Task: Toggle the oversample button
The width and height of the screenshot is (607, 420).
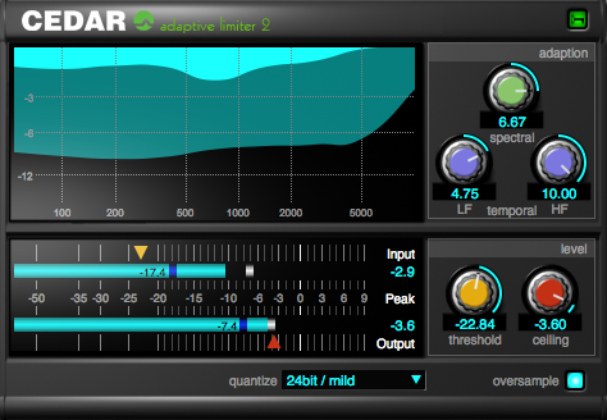Action: click(575, 381)
